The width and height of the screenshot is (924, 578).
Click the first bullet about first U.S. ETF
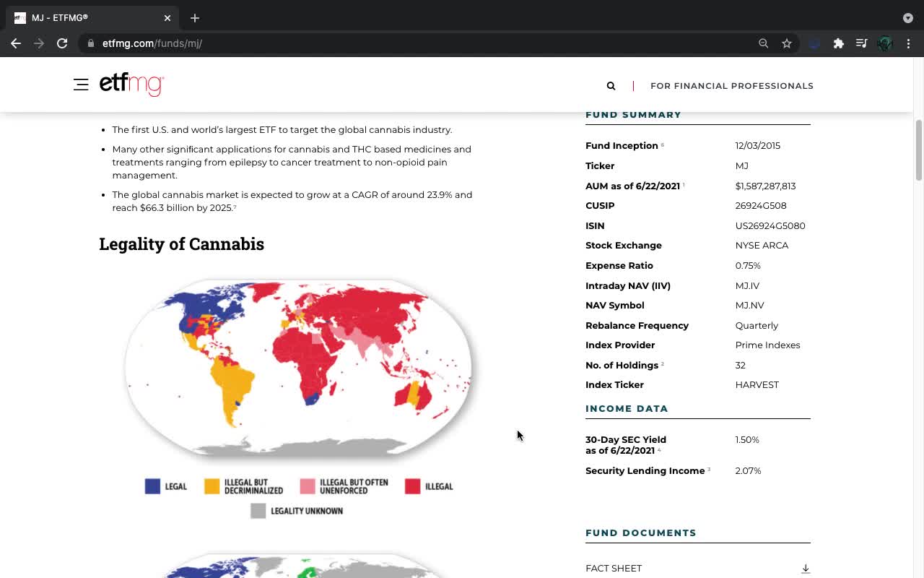282,130
